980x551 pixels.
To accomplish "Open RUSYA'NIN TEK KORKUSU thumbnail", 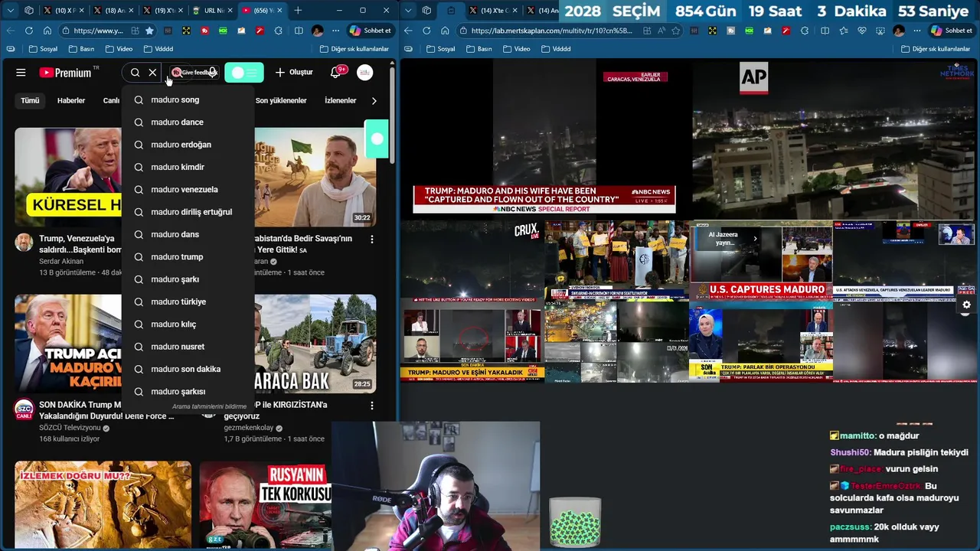I will (265, 504).
